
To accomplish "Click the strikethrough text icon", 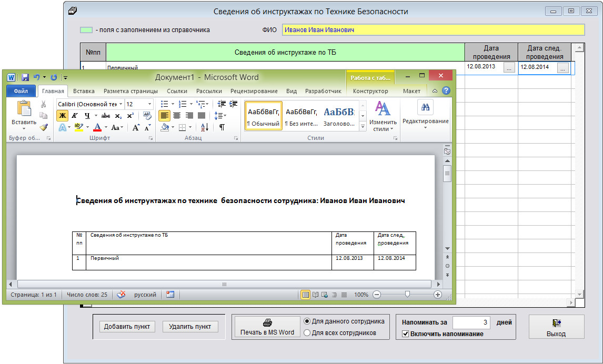I will pos(105,116).
